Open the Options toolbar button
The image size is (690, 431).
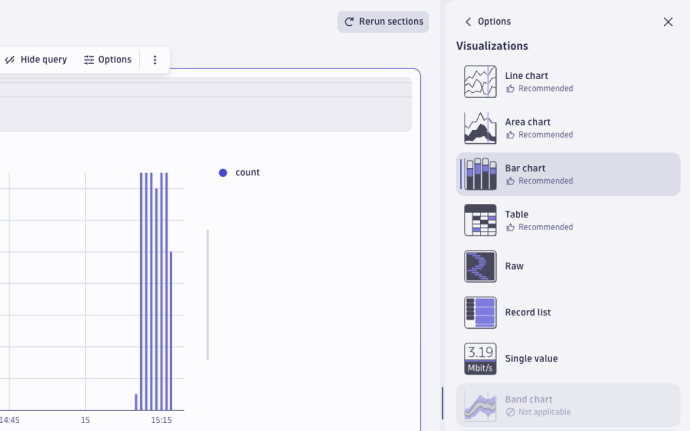(x=108, y=60)
